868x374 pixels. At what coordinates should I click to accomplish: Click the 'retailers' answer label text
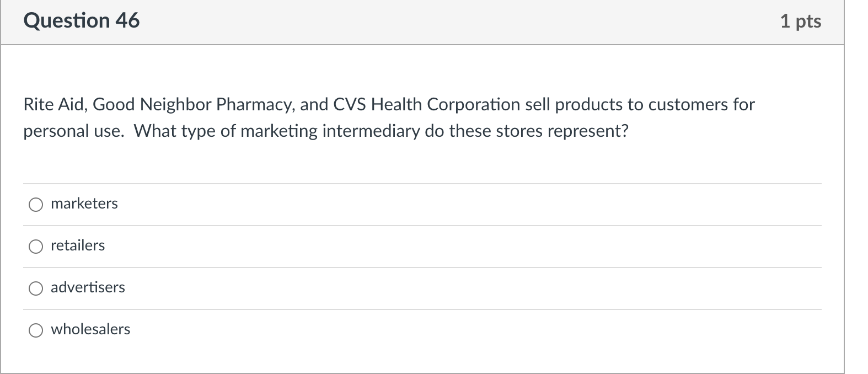78,245
